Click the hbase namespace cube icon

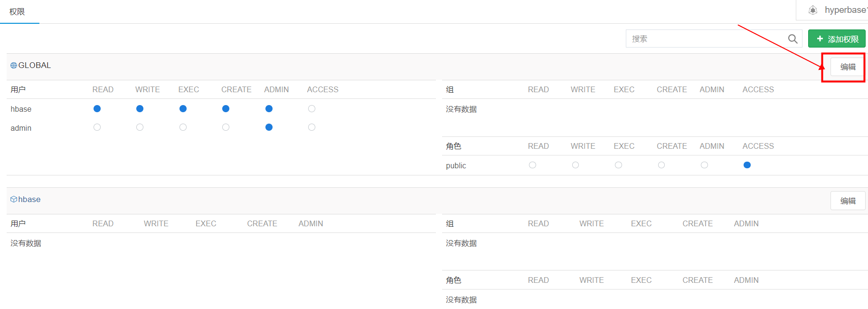tap(14, 199)
